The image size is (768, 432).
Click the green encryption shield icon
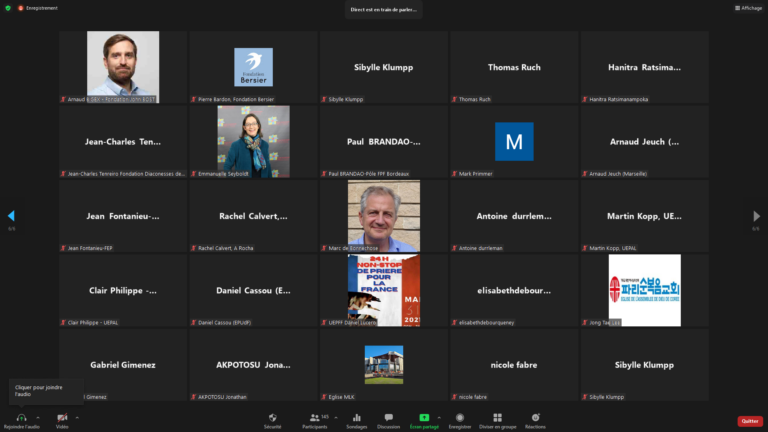8,8
